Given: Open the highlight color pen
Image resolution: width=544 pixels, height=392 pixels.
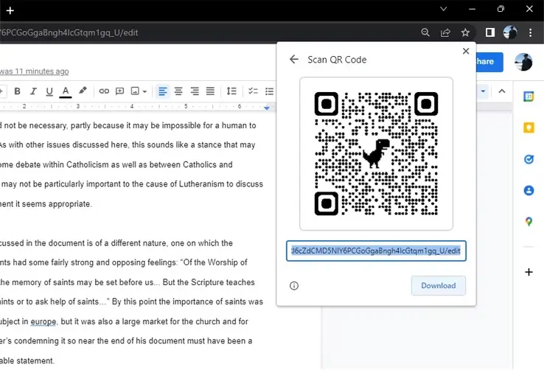Looking at the screenshot, I should point(83,91).
